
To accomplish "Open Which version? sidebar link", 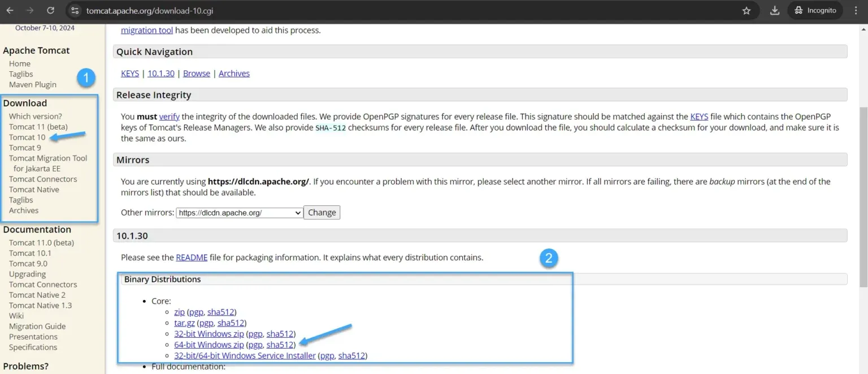I will 36,117.
